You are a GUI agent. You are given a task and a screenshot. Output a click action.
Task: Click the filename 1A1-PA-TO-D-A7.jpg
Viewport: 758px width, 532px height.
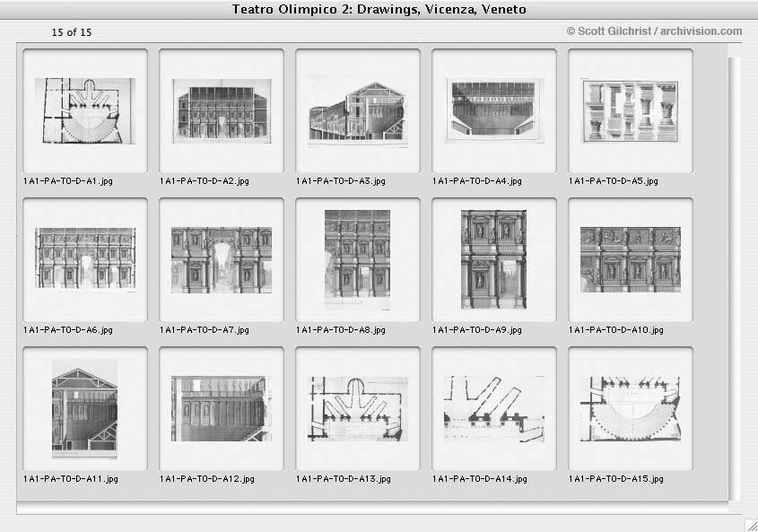[205, 330]
